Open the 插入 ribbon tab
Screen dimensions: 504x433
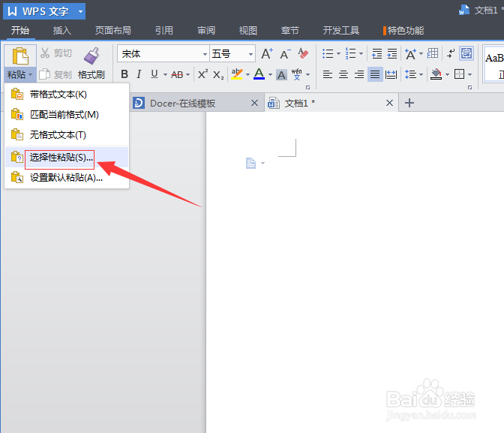click(62, 31)
